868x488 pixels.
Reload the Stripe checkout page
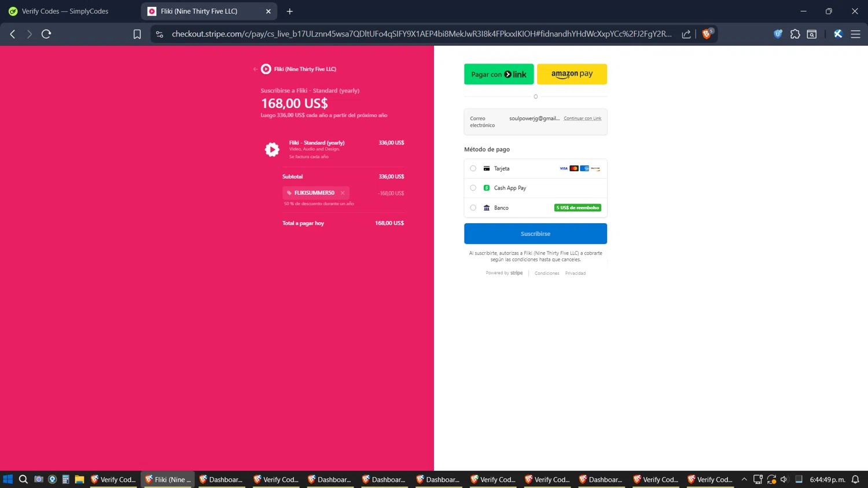coord(46,34)
